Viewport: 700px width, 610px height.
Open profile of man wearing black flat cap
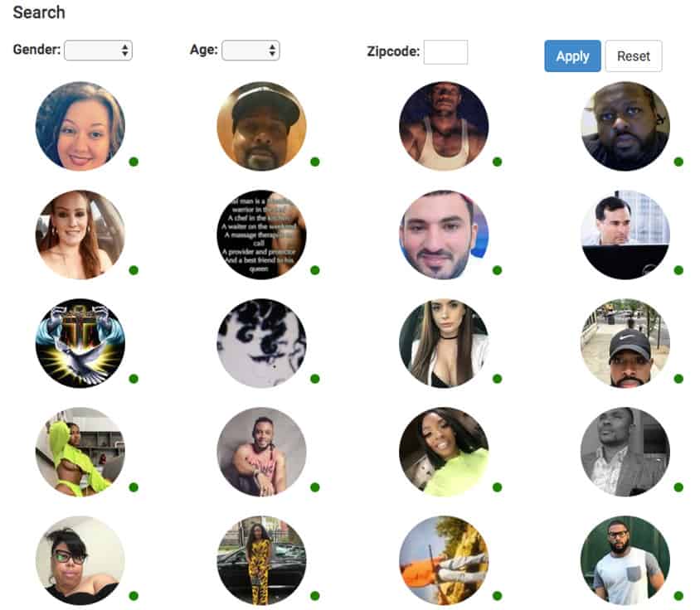tap(261, 126)
